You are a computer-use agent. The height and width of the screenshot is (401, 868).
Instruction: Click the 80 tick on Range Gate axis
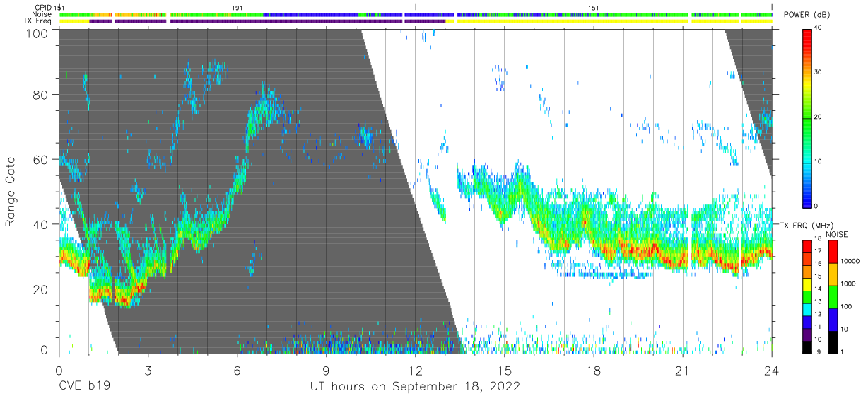click(x=40, y=94)
